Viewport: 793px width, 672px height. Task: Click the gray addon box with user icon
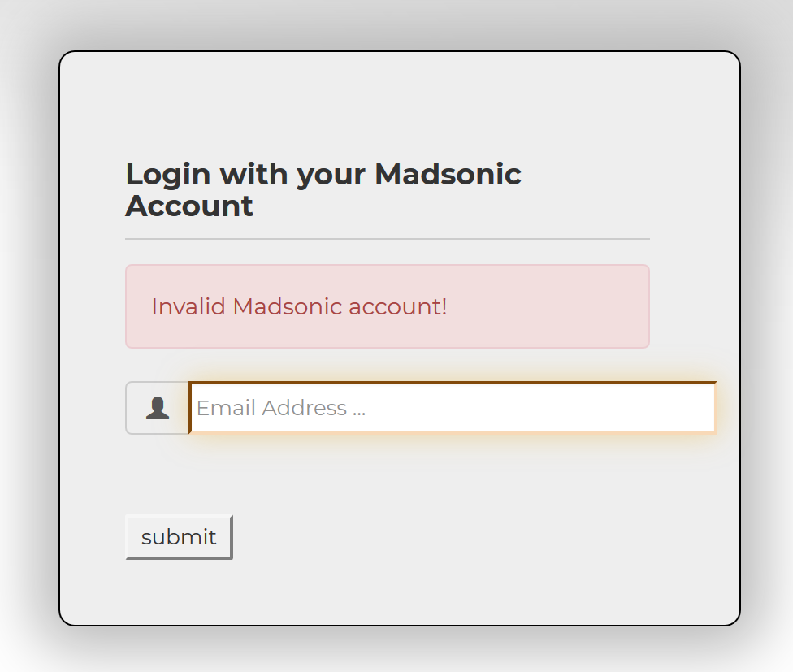pyautogui.click(x=158, y=408)
